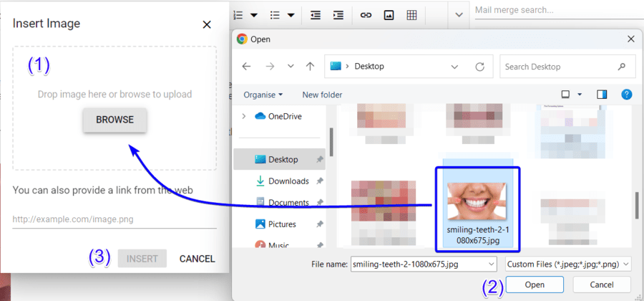
Task: Click the New folder button
Action: click(x=322, y=95)
